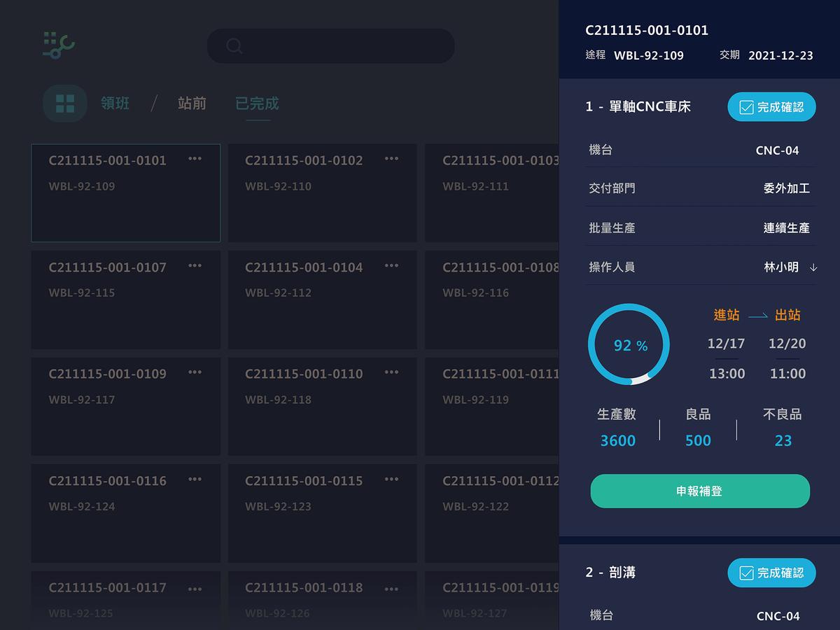Open more options for C211115-001-0116 card

pyautogui.click(x=195, y=479)
